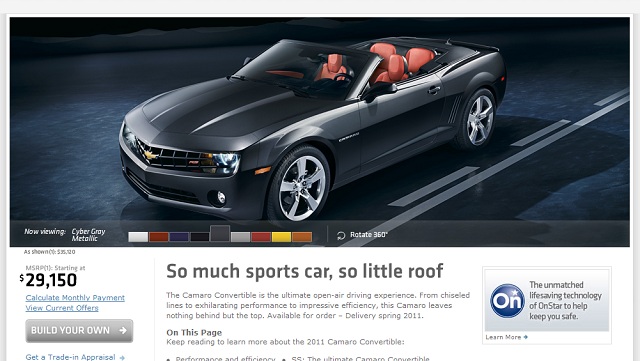
Task: Click the arrow on Build Your Own button
Action: [123, 330]
